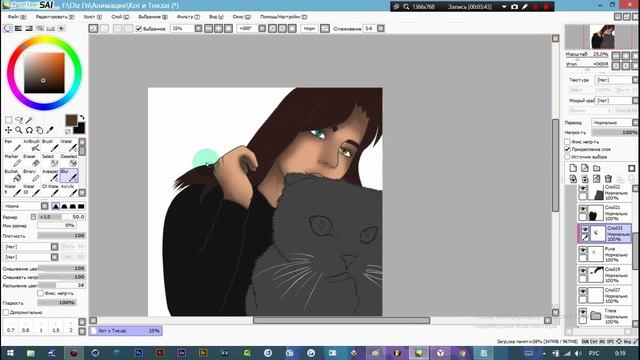The image size is (640, 360).
Task: Hide the Слой21 layer
Action: point(583,209)
